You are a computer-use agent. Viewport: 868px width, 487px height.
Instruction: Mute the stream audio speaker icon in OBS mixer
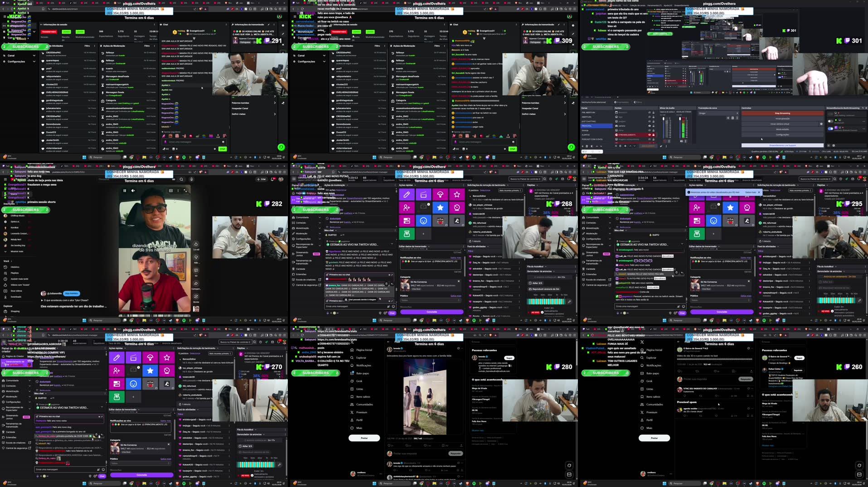point(680,140)
